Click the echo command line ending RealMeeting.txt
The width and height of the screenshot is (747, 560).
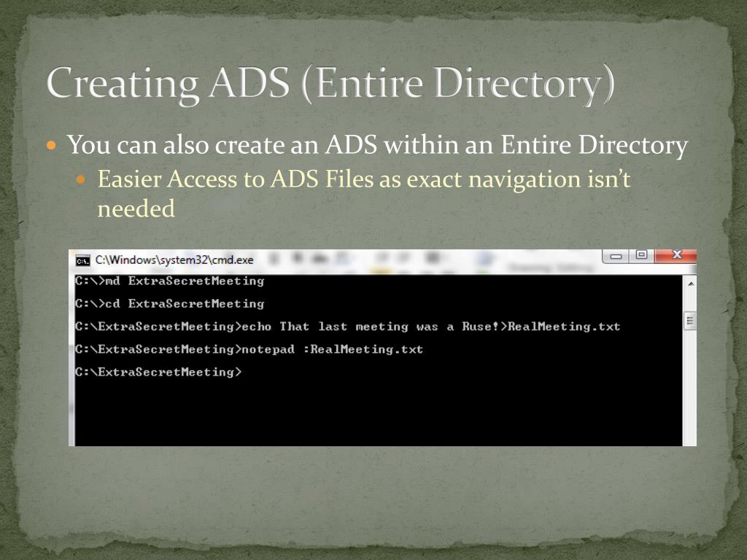point(348,327)
